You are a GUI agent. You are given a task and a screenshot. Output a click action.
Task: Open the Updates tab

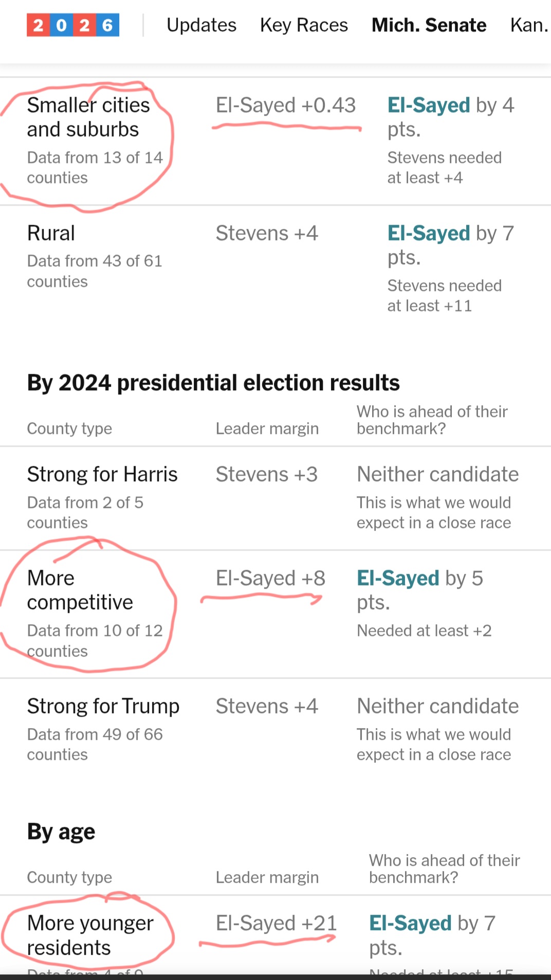(201, 25)
